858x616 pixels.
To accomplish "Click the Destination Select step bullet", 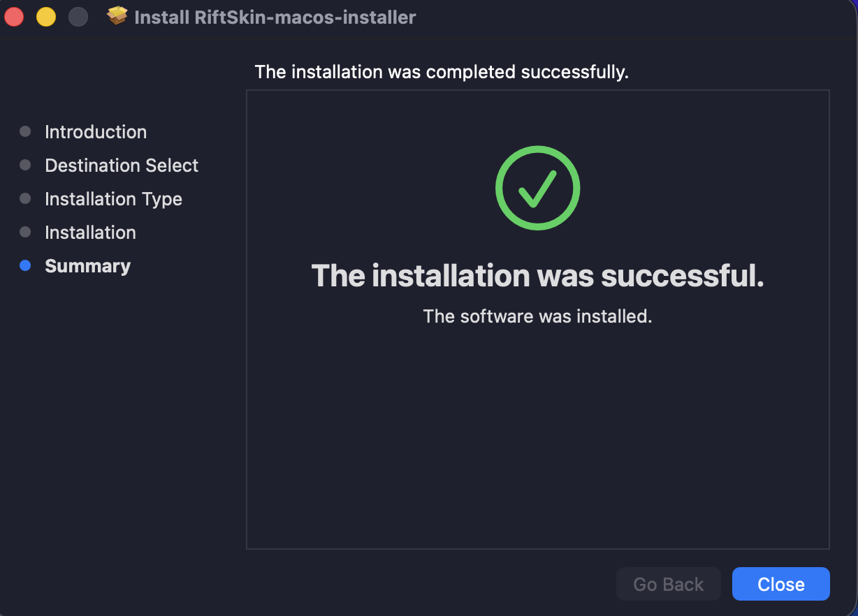I will [26, 165].
